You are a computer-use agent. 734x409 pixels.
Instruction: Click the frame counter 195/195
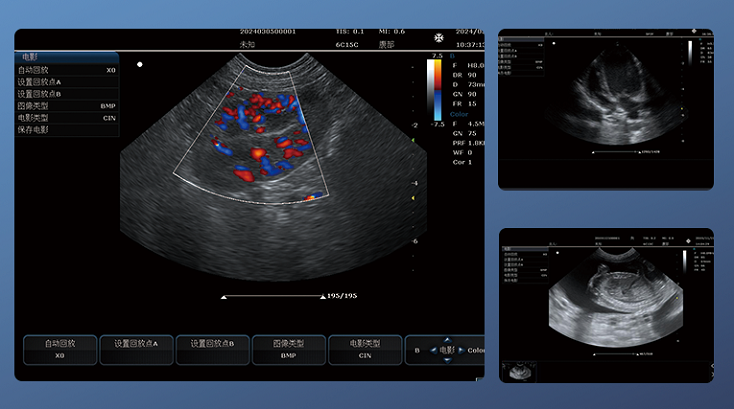342,296
